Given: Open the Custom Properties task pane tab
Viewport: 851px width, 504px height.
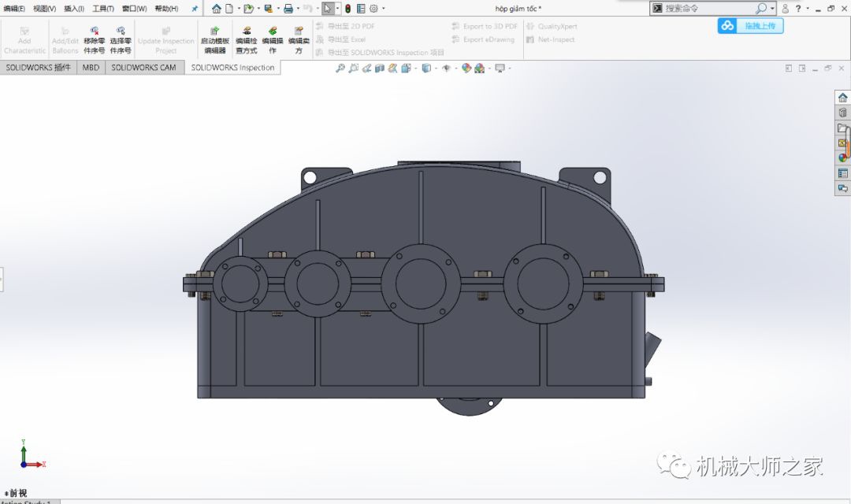Looking at the screenshot, I should pos(842,173).
